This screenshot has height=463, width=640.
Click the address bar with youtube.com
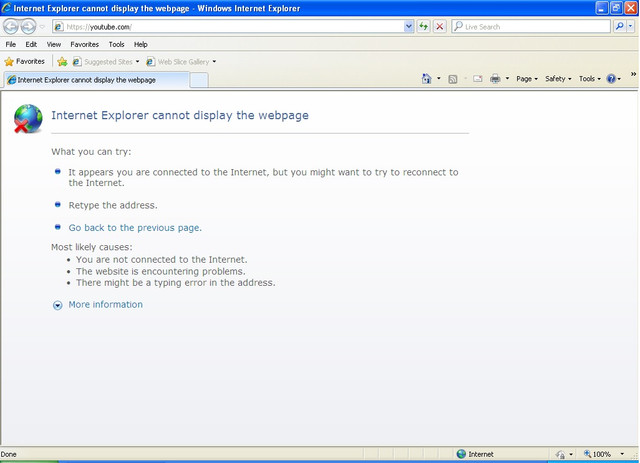point(233,27)
